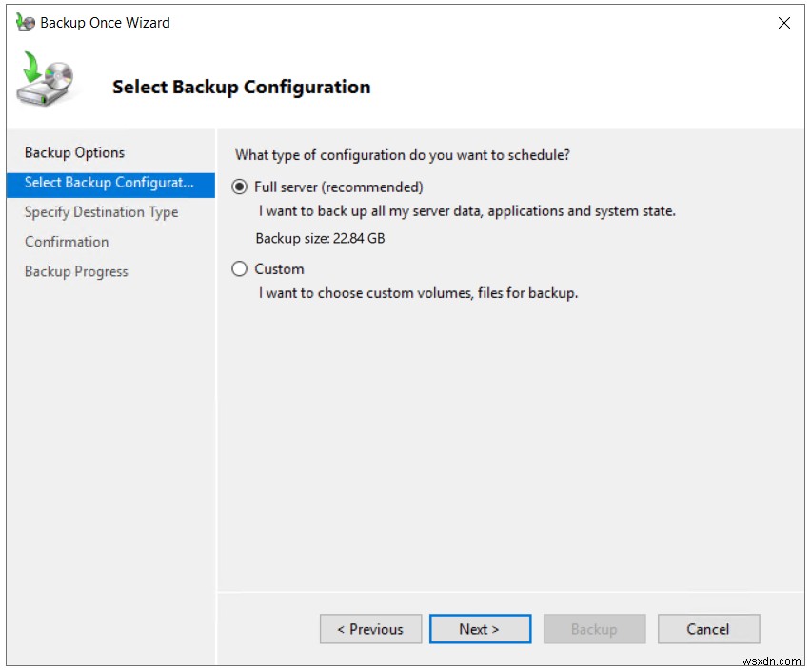
Task: Click the disabled Backup button
Action: tap(594, 628)
